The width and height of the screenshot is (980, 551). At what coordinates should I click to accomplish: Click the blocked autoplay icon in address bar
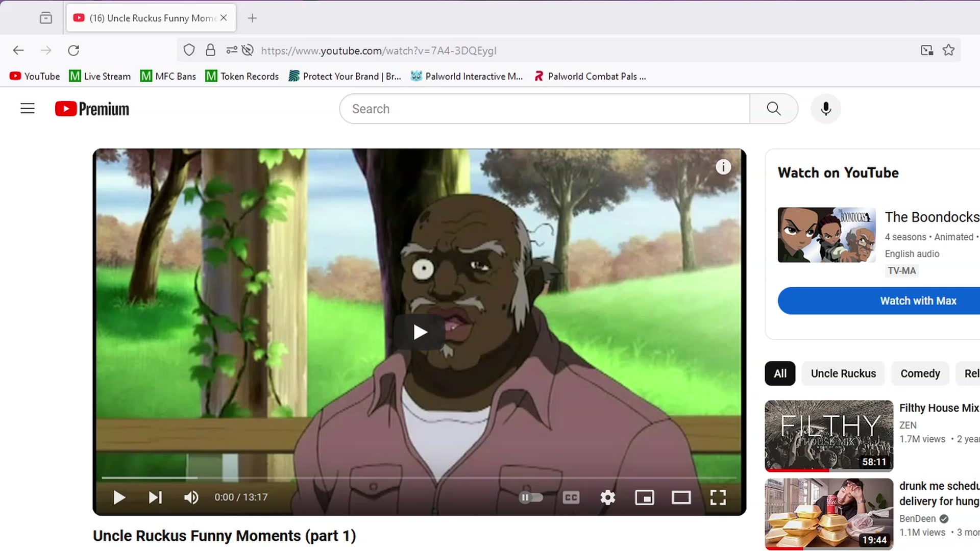[248, 50]
